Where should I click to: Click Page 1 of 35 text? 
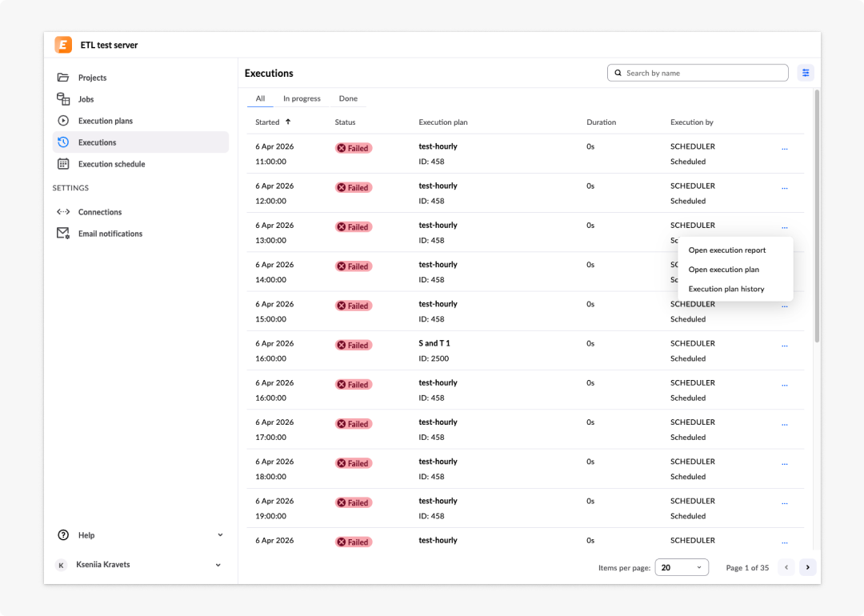[747, 567]
